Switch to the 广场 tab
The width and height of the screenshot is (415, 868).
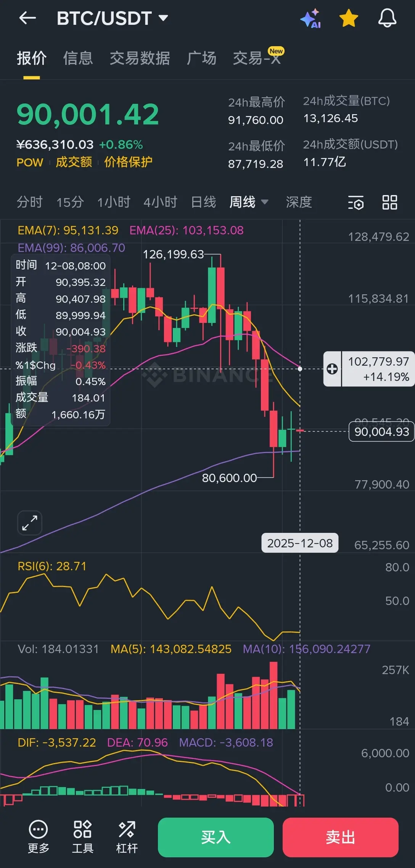[x=202, y=58]
